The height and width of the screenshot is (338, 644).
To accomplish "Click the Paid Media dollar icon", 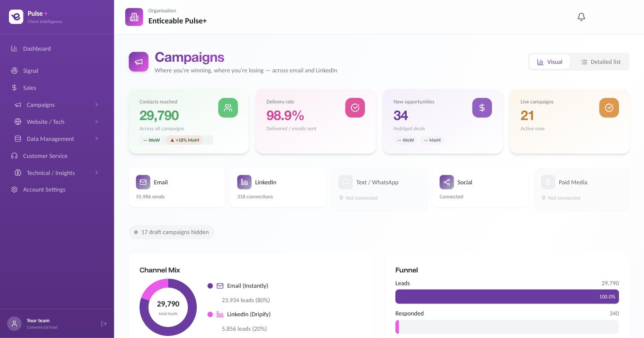I will [x=548, y=182].
